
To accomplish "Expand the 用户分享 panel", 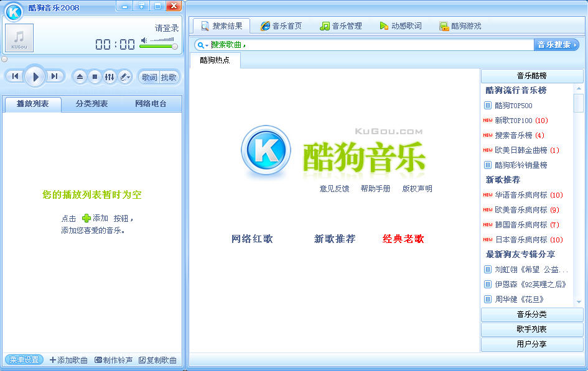I will (x=532, y=344).
